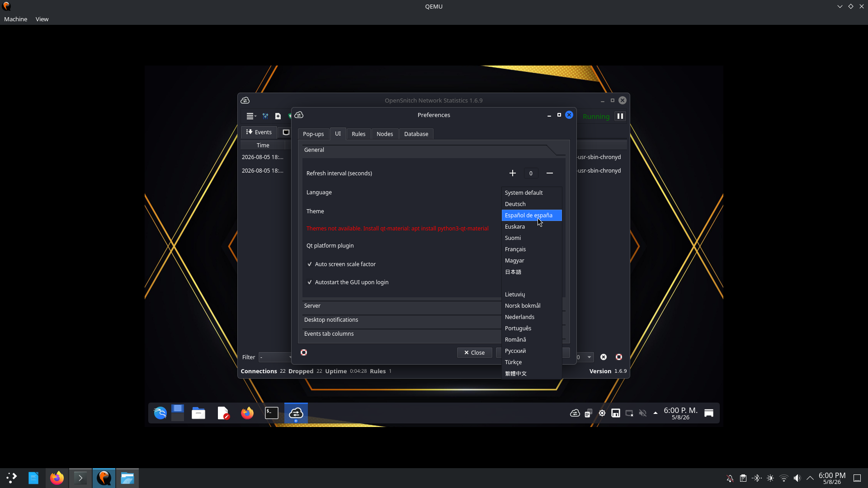
Task: Click the brightness tray icon in guest panel
Action: (x=602, y=413)
